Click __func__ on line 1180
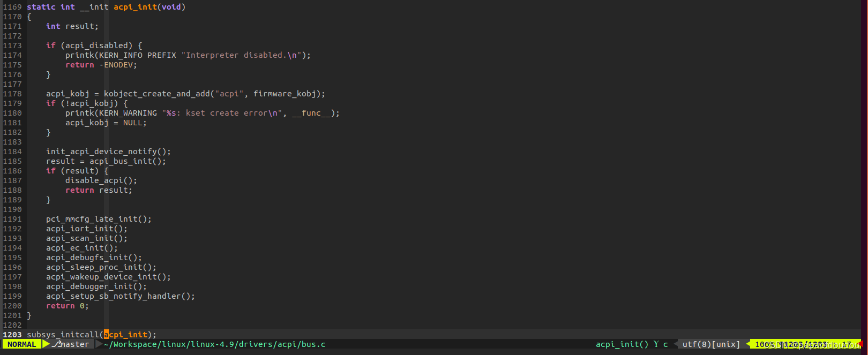Image resolution: width=868 pixels, height=355 pixels. (x=311, y=113)
